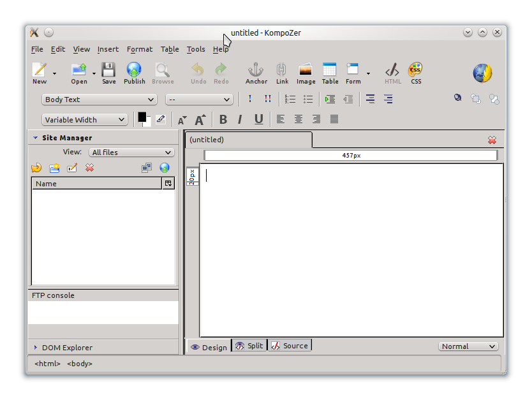Select the (untitled) document tab

pos(249,140)
